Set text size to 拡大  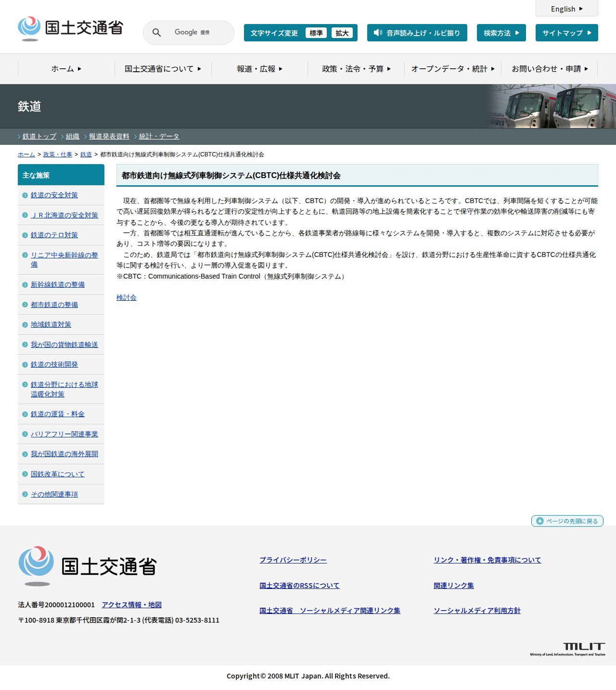[342, 33]
